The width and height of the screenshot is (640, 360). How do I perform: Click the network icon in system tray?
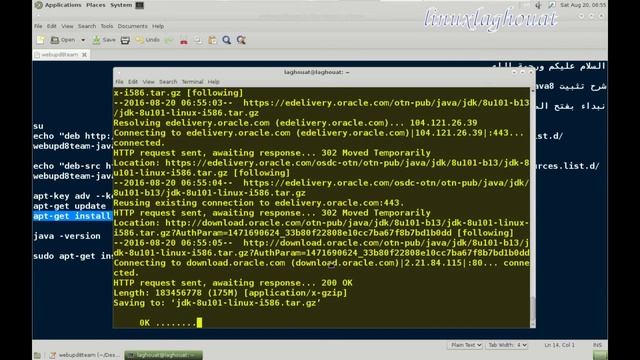551,5
